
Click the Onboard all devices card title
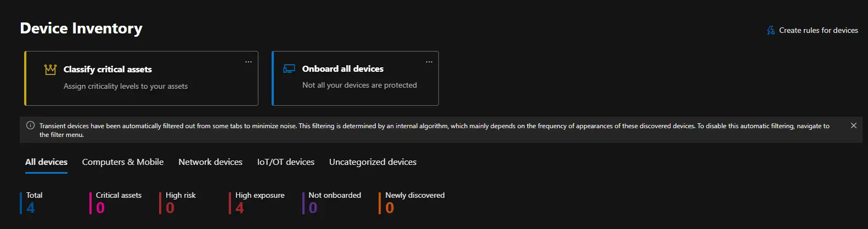click(343, 68)
